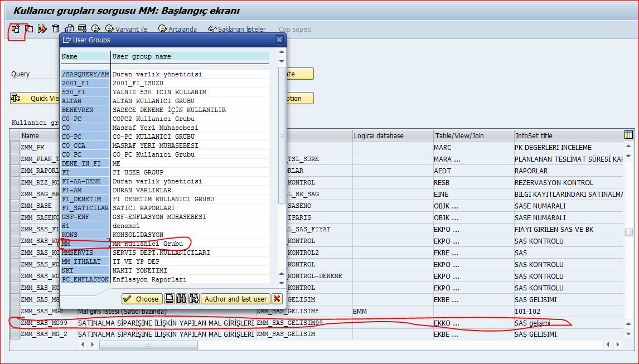639x364 pixels.
Task: Select the FI_DENETIM user group entry
Action: coord(165,199)
